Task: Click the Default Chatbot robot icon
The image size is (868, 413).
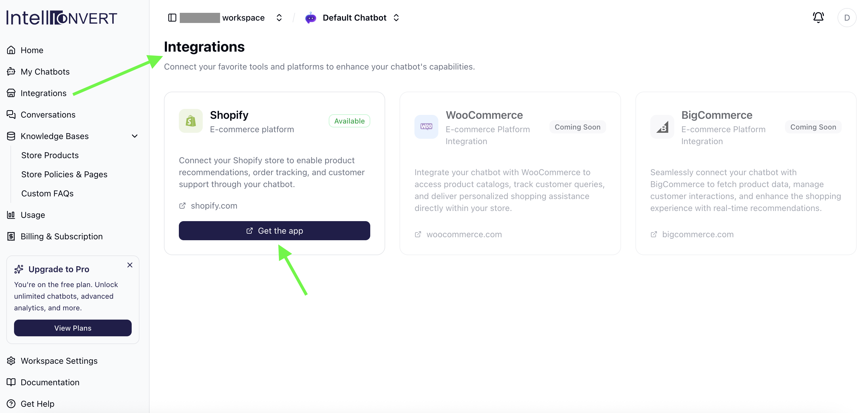Action: [x=310, y=18]
